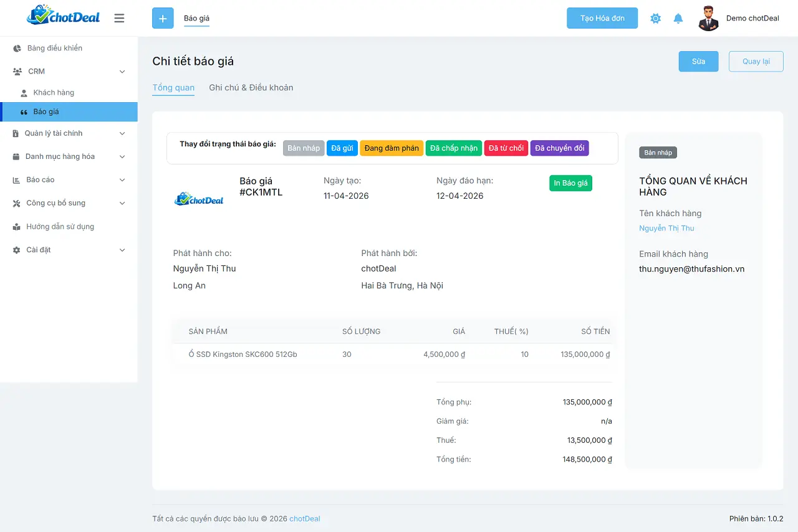Image resolution: width=798 pixels, height=532 pixels.
Task: Open settings via the gear icon
Action: [x=655, y=19]
